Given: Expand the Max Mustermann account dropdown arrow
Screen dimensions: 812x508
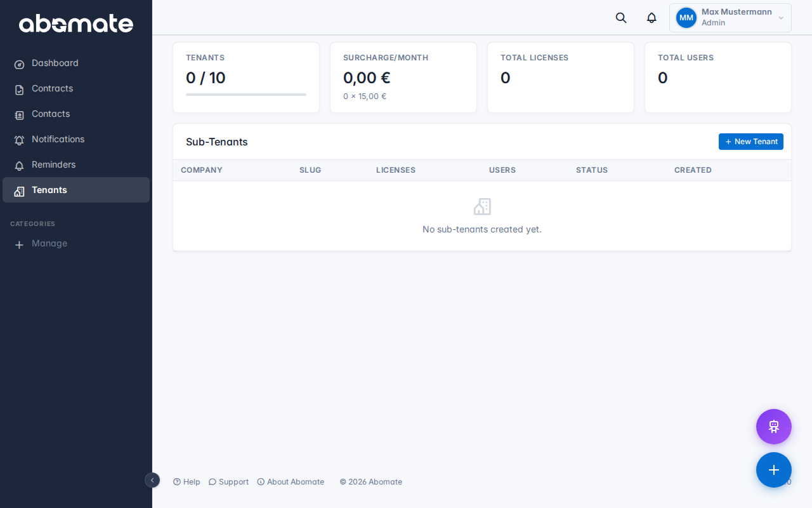Looking at the screenshot, I should [x=781, y=18].
